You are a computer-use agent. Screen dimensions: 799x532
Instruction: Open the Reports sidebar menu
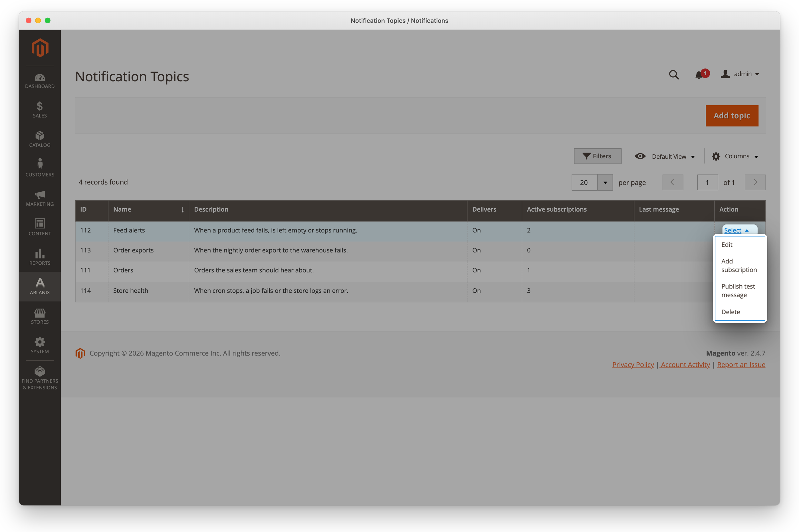pos(40,257)
